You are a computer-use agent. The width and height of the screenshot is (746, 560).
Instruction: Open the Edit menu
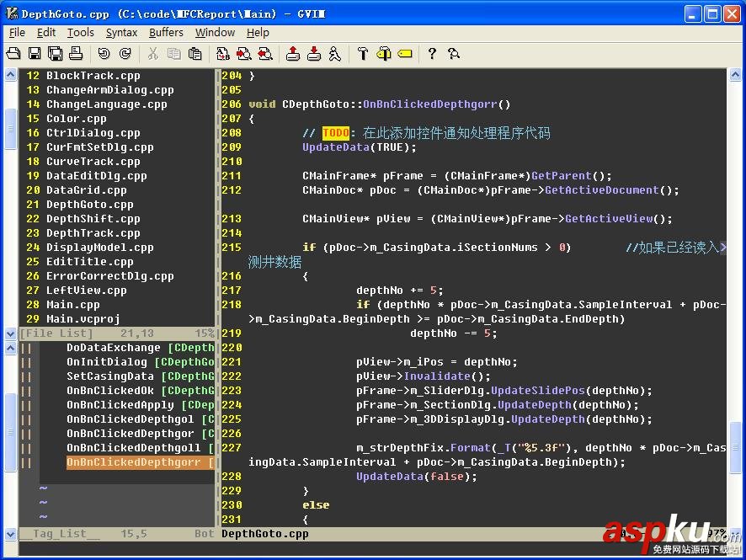tap(46, 32)
